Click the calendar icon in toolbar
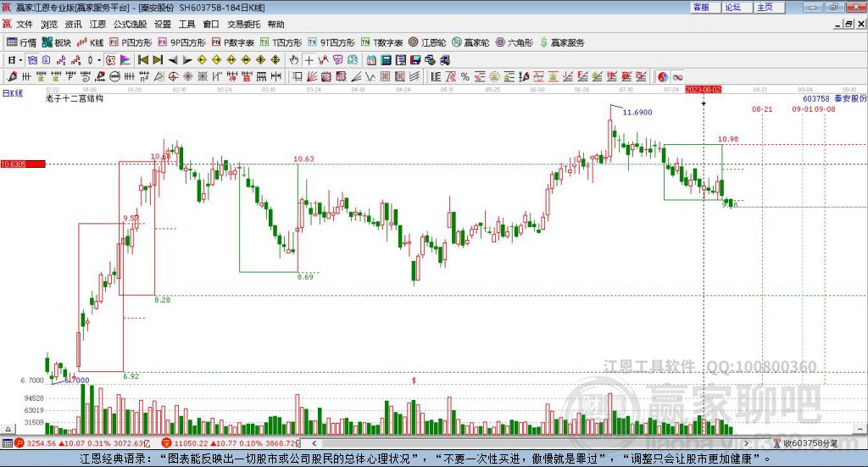This screenshot has height=467, width=868. click(x=371, y=60)
